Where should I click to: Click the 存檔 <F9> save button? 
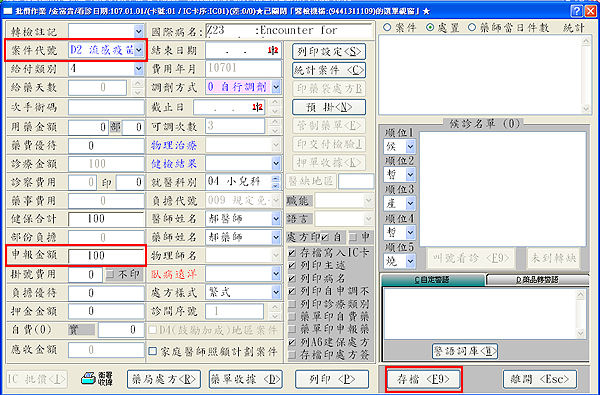tap(423, 379)
